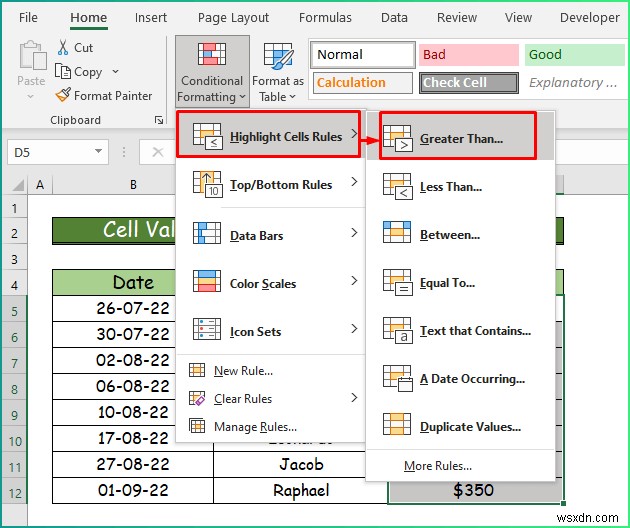The width and height of the screenshot is (630, 528).
Task: Apply the Good cell style
Action: click(x=575, y=55)
